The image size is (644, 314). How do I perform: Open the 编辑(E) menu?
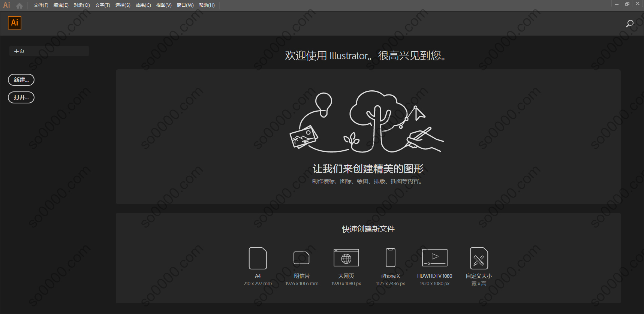(x=61, y=5)
